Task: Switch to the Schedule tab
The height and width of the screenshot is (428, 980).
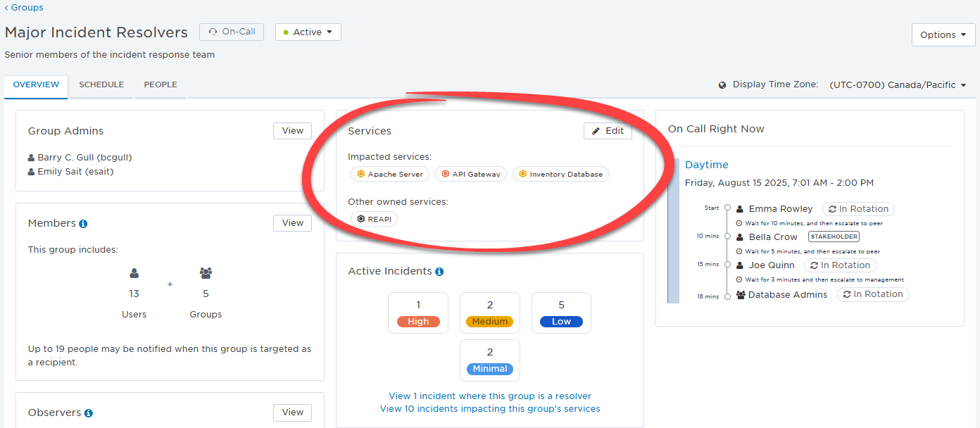Action: pyautogui.click(x=101, y=84)
